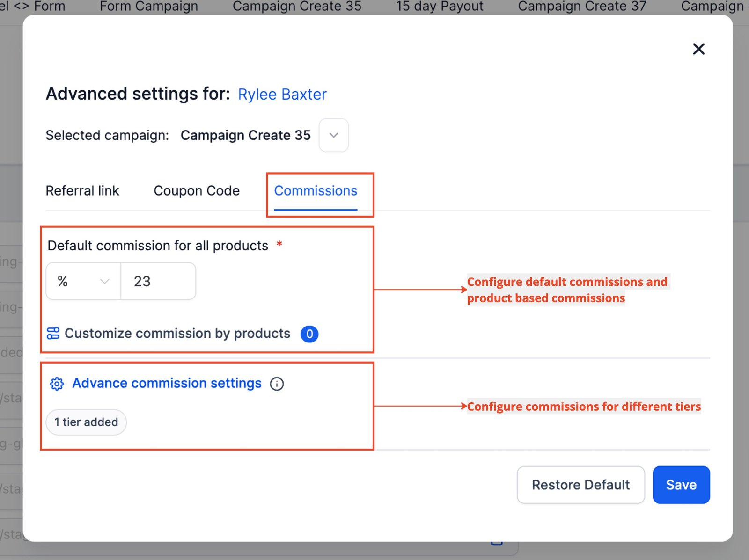The image size is (749, 560).
Task: Click the customize commission sliders icon
Action: 53,334
